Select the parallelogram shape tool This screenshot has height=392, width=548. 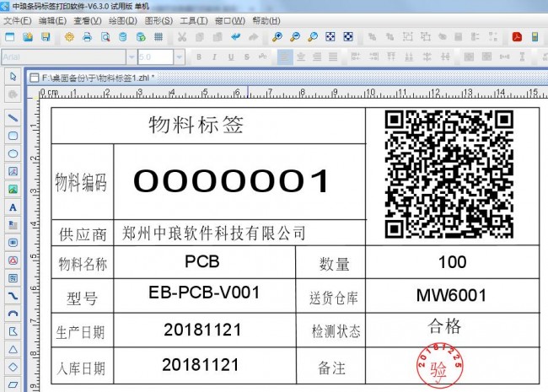(13, 384)
